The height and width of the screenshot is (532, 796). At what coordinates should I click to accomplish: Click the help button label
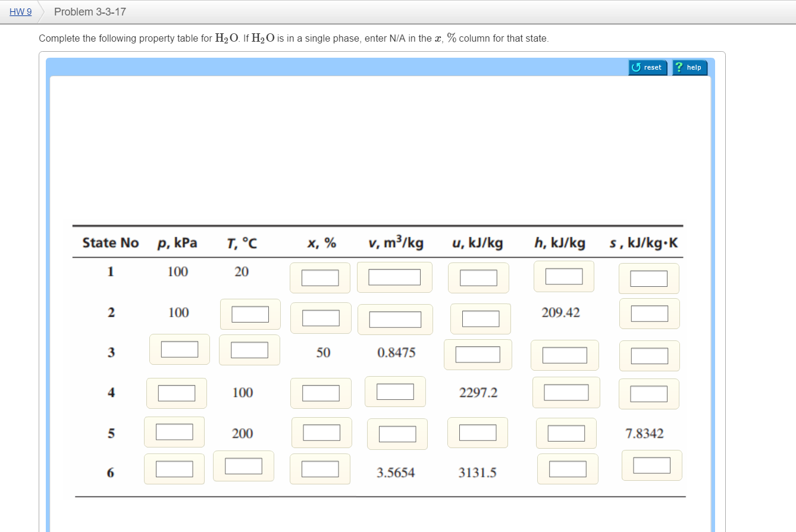click(x=693, y=67)
